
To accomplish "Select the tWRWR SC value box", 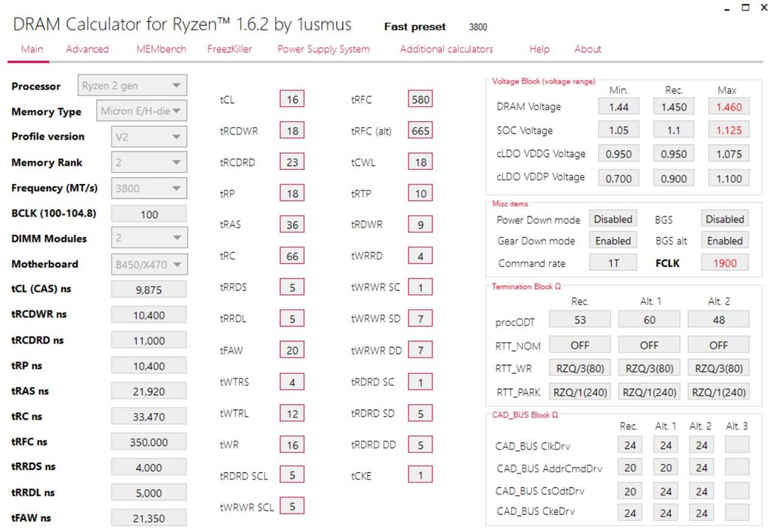I will 420,287.
